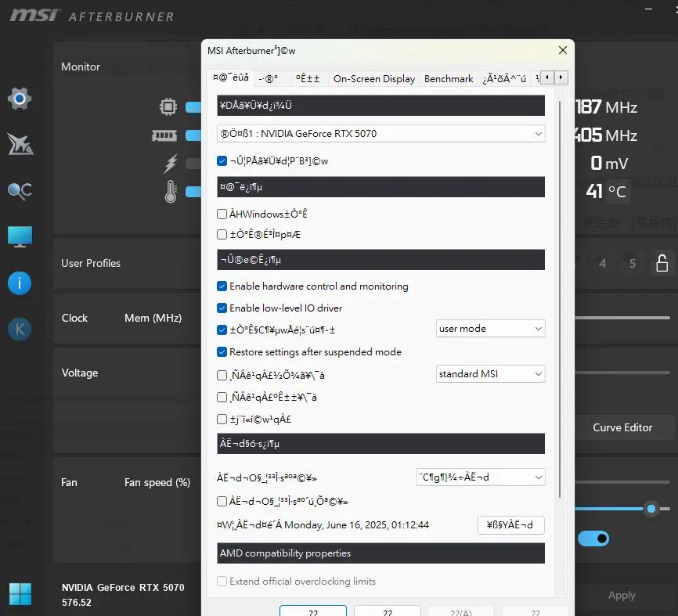Tick the checkbox whose label contains Windows

222,214
